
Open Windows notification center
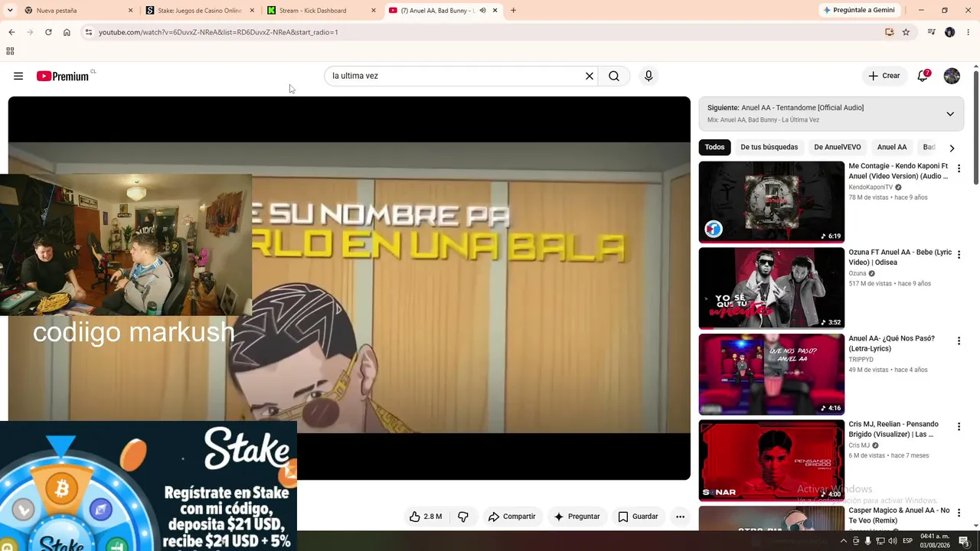point(964,541)
